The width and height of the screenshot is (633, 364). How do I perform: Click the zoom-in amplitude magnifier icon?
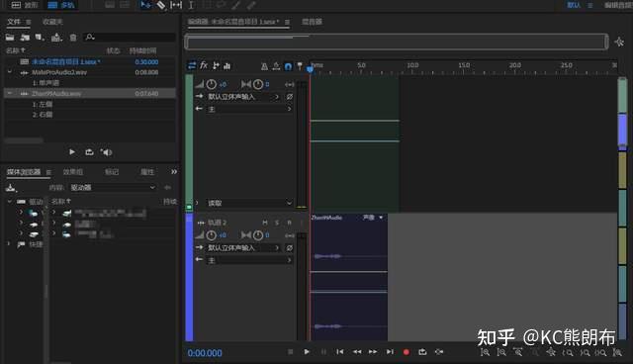click(x=485, y=352)
